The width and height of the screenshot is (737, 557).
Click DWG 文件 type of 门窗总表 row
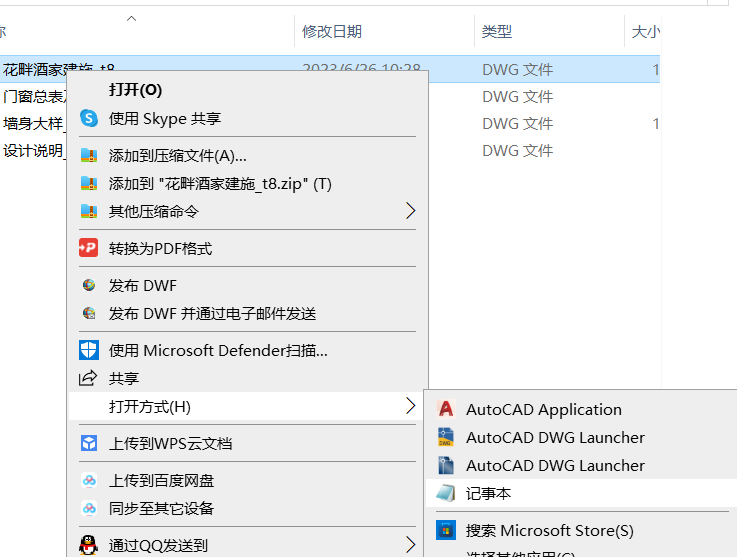(x=517, y=96)
